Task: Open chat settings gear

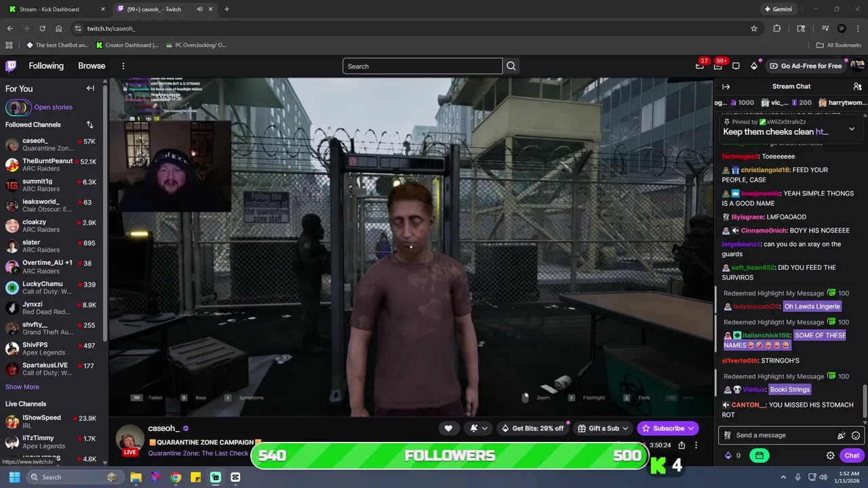Action: 830,455
